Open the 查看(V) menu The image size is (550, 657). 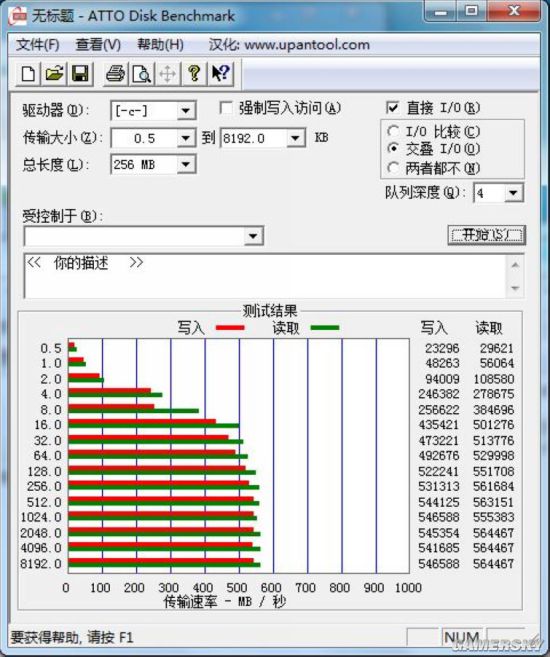98,44
